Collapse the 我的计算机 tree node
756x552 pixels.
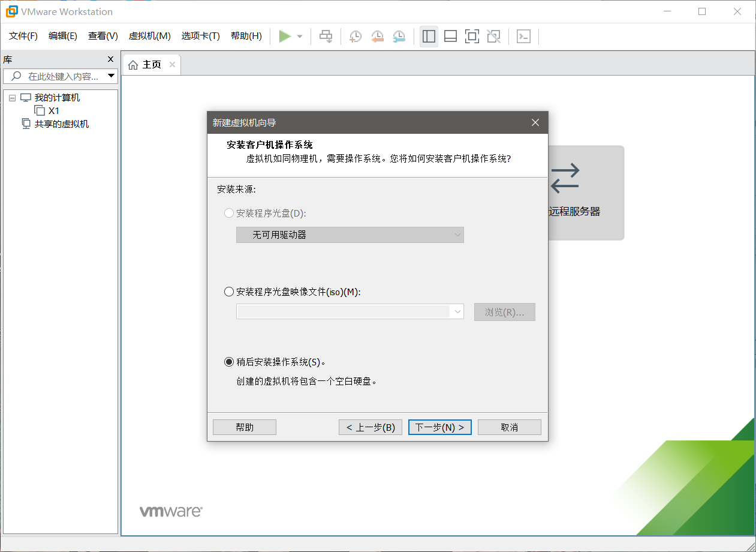click(x=12, y=98)
